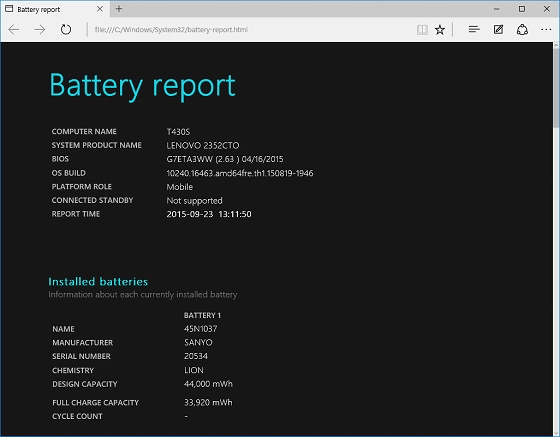Screen dimensions: 560x437
Task: Click the Installed batteries heading
Action: (98, 282)
